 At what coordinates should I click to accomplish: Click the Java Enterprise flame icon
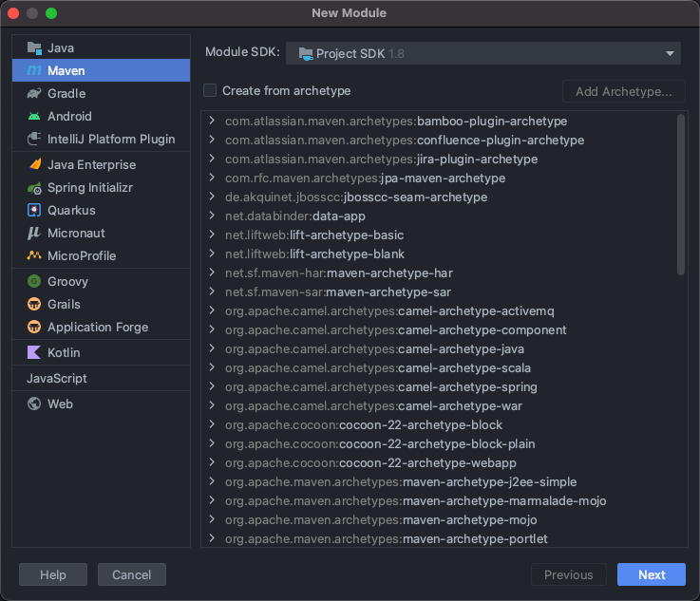click(x=34, y=164)
